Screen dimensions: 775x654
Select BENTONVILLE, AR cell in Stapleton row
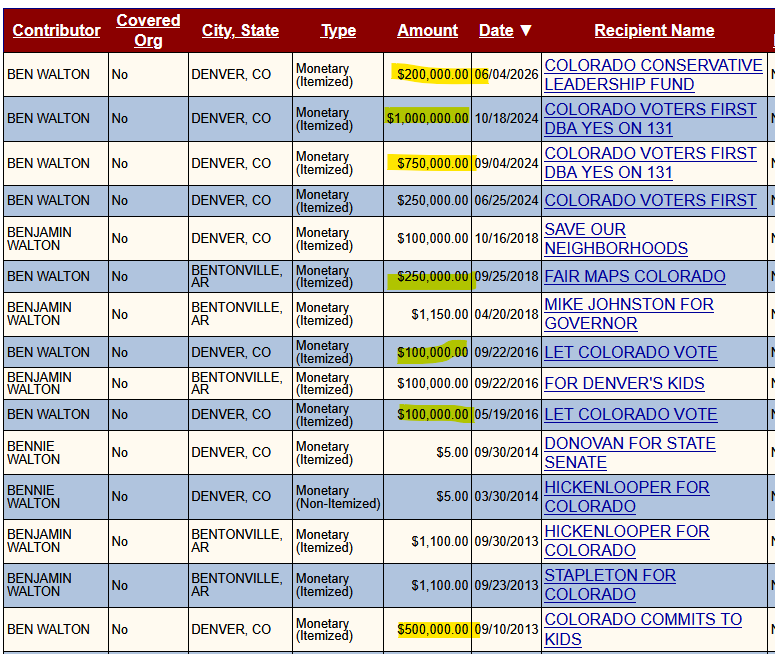(240, 585)
